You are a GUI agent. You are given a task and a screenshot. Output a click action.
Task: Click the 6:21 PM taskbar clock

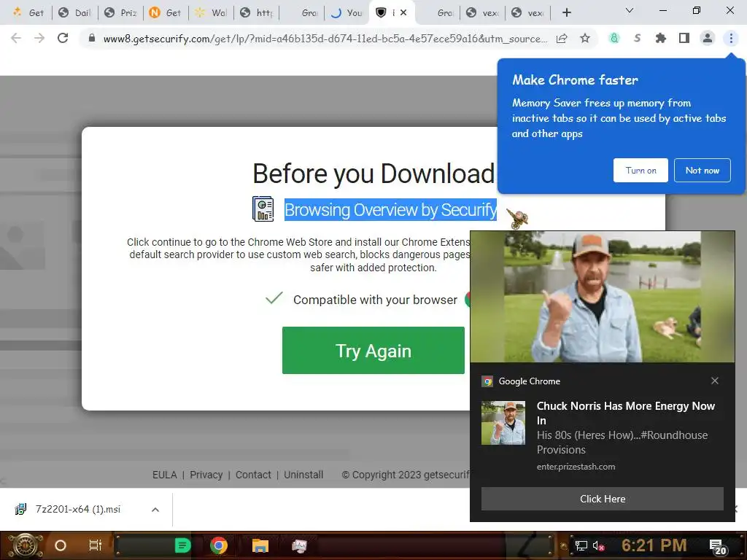click(654, 545)
